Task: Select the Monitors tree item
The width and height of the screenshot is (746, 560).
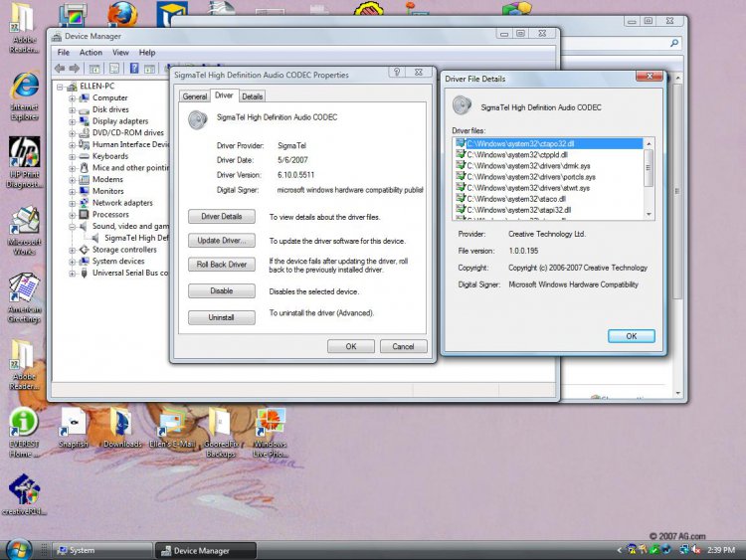Action: click(108, 191)
